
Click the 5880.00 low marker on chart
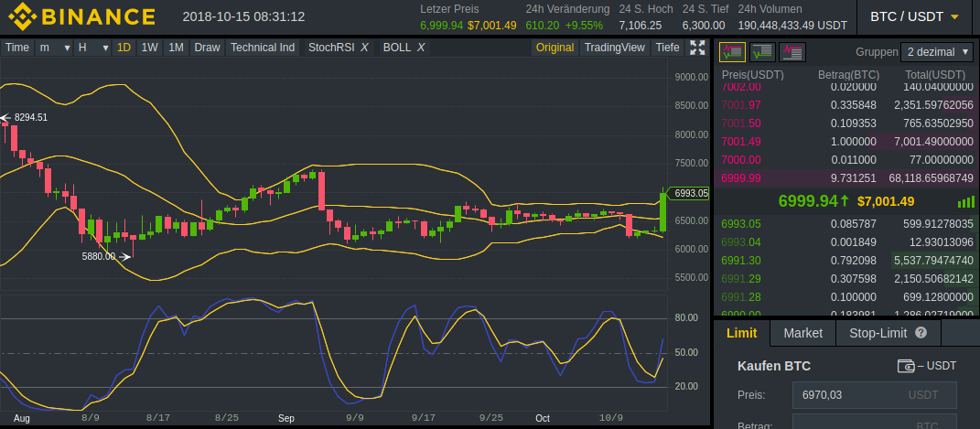click(x=107, y=256)
